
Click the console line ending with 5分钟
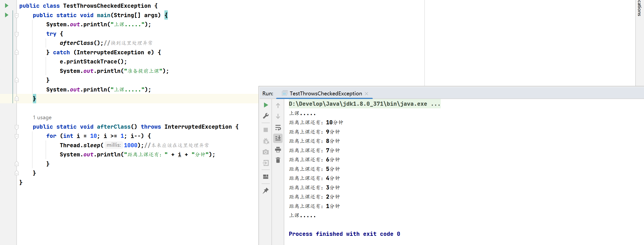tap(314, 169)
